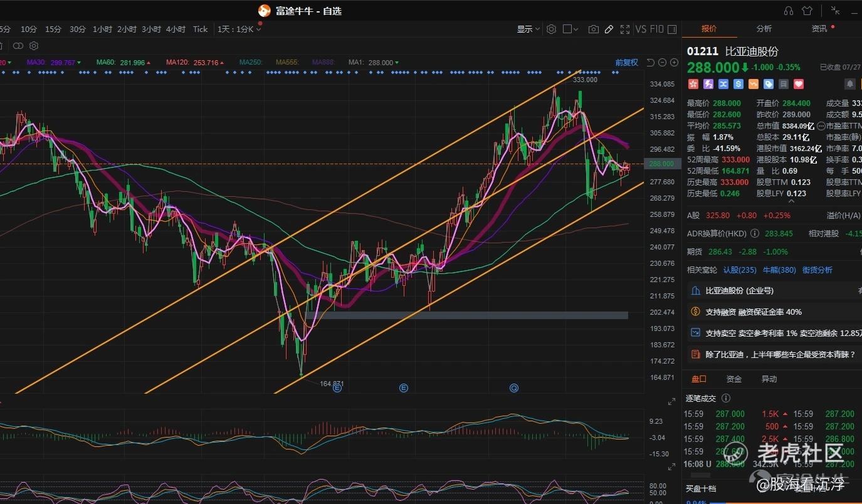Zoom out the chart with minus icon
The image size is (862, 504).
pyautogui.click(x=663, y=63)
